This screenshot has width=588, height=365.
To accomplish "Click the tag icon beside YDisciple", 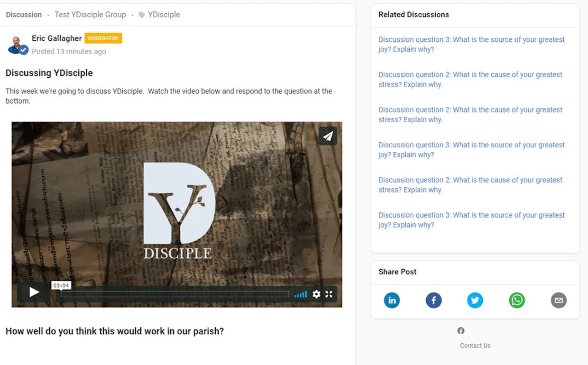I will tap(141, 15).
